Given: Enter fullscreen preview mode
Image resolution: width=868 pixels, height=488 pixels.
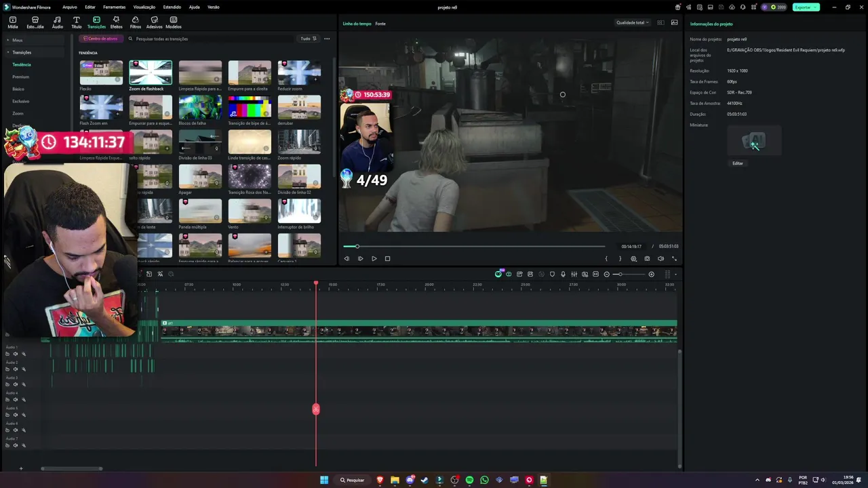Looking at the screenshot, I should 674,258.
